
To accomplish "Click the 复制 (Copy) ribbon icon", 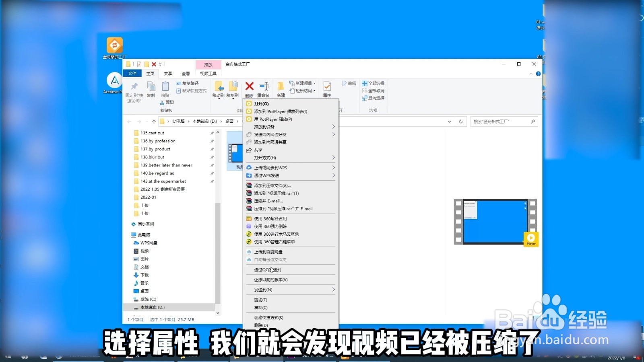I will tap(151, 89).
